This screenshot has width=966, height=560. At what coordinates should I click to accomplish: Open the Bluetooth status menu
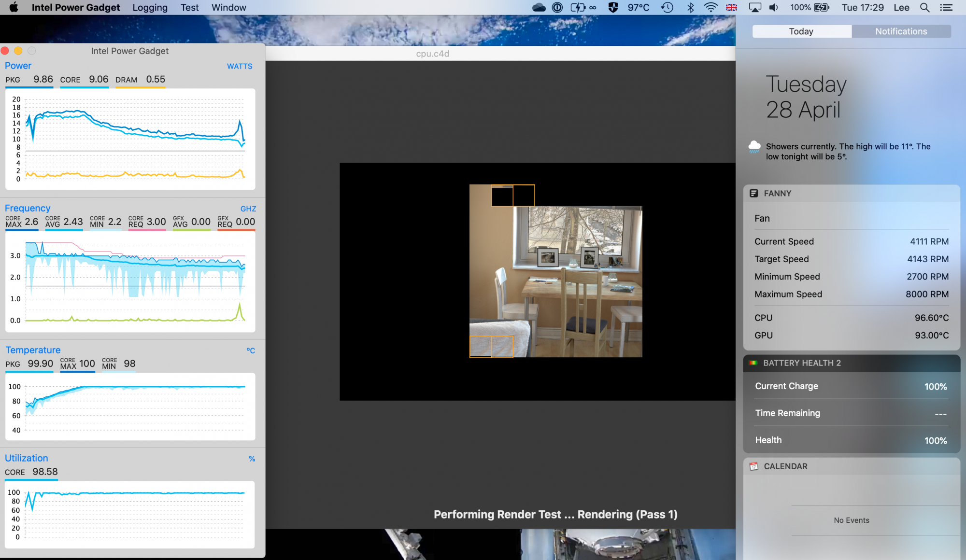[x=690, y=7]
